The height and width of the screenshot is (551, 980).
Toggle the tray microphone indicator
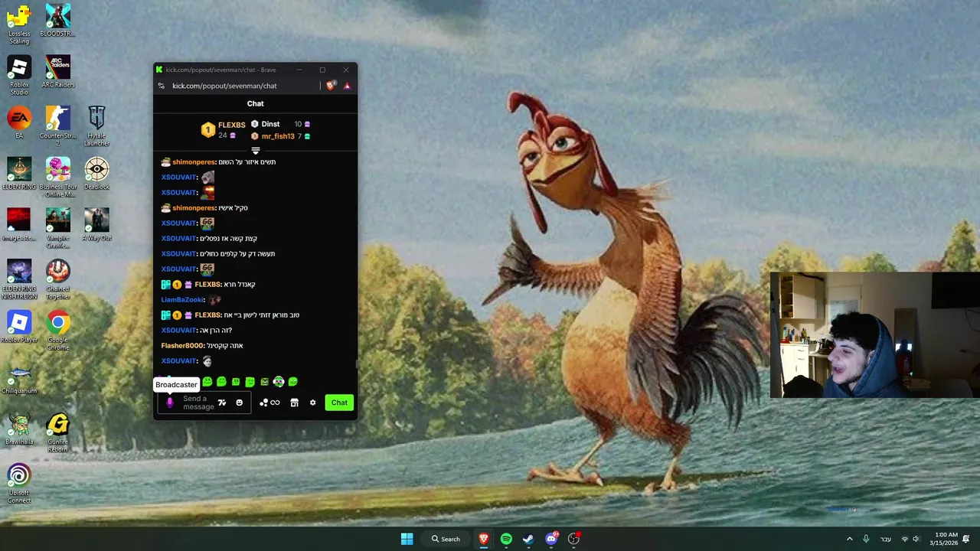pos(866,539)
